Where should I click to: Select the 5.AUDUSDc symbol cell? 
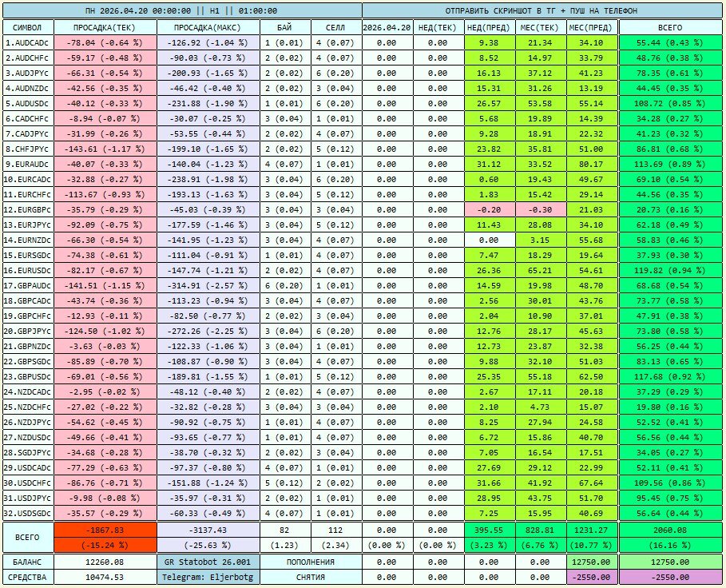[28, 103]
